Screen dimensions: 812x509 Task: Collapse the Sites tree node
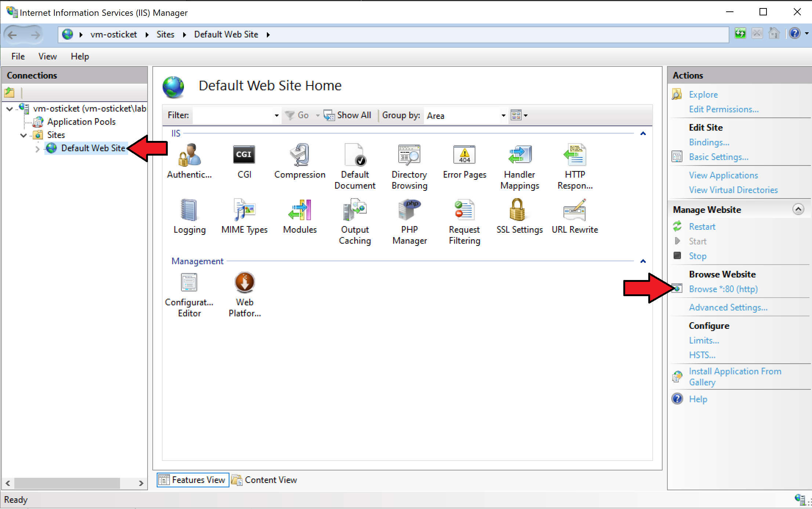pyautogui.click(x=23, y=135)
